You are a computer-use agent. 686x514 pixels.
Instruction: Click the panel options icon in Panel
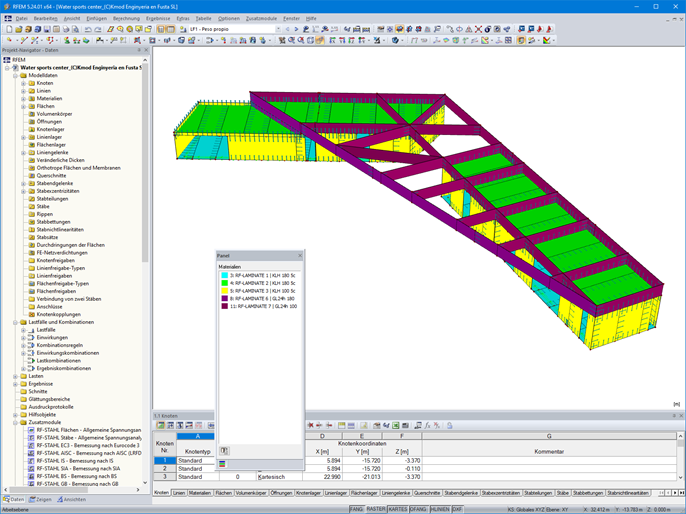(x=224, y=451)
